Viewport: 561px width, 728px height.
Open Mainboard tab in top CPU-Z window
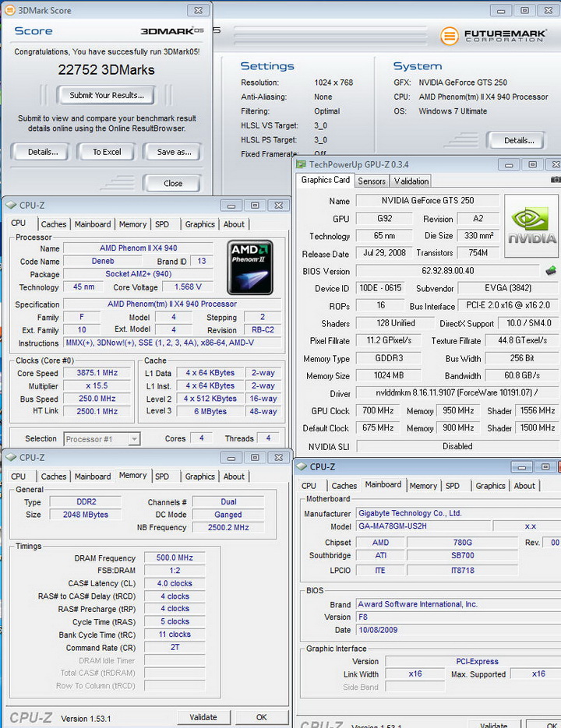click(93, 224)
